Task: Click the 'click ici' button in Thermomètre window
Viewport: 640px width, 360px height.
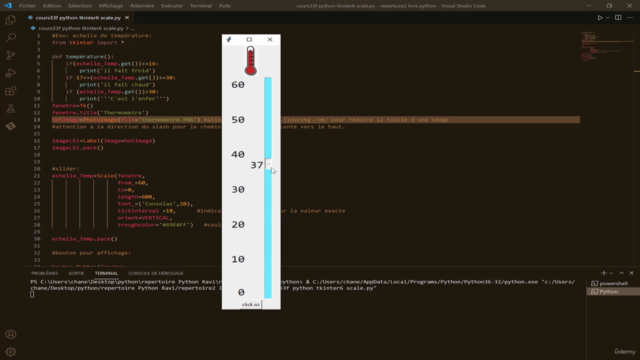Action: (x=251, y=304)
